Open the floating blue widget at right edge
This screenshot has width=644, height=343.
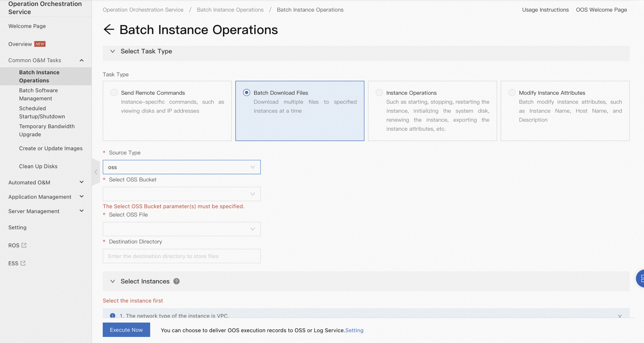click(640, 278)
